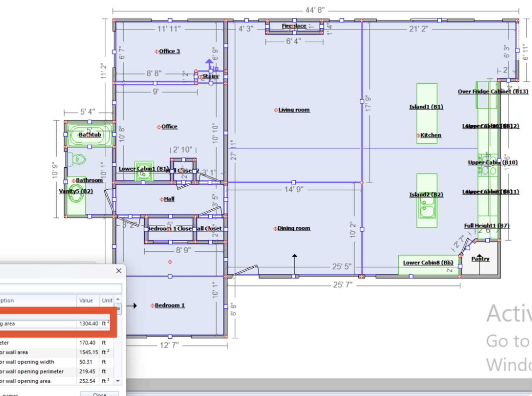
Task: Click the Unit column header
Action: point(107,300)
